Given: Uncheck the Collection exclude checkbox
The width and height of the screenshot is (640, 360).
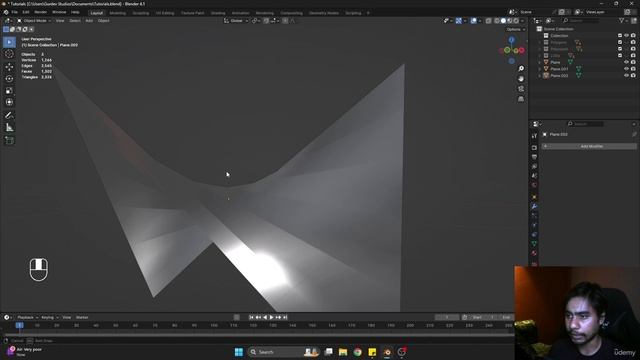Looking at the screenshot, I should [x=620, y=36].
